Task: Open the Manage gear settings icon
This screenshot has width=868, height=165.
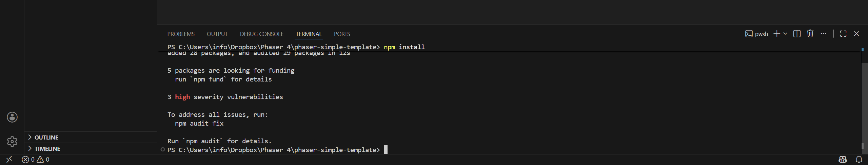Action: (12, 141)
